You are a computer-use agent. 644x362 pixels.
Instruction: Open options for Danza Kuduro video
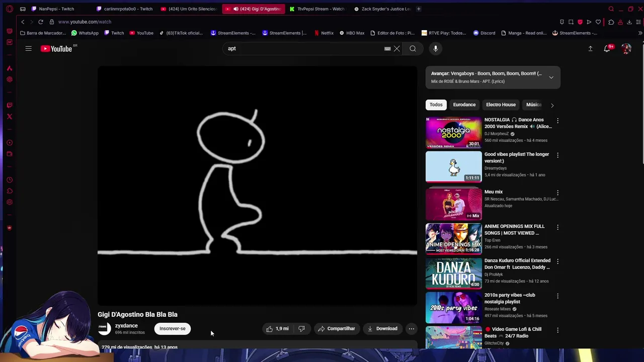(557, 261)
